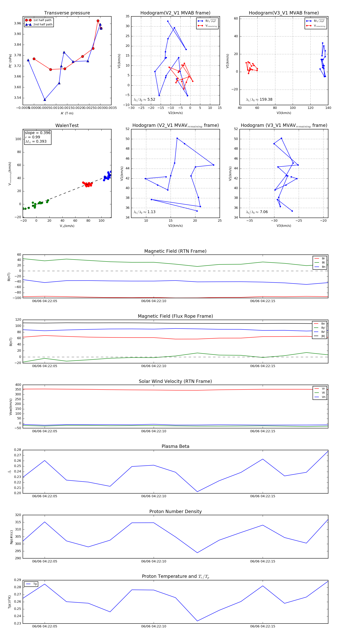Click the λ1/λ2 ≈ 5.52 annotation
This screenshot has height=644, width=351.
(x=144, y=100)
